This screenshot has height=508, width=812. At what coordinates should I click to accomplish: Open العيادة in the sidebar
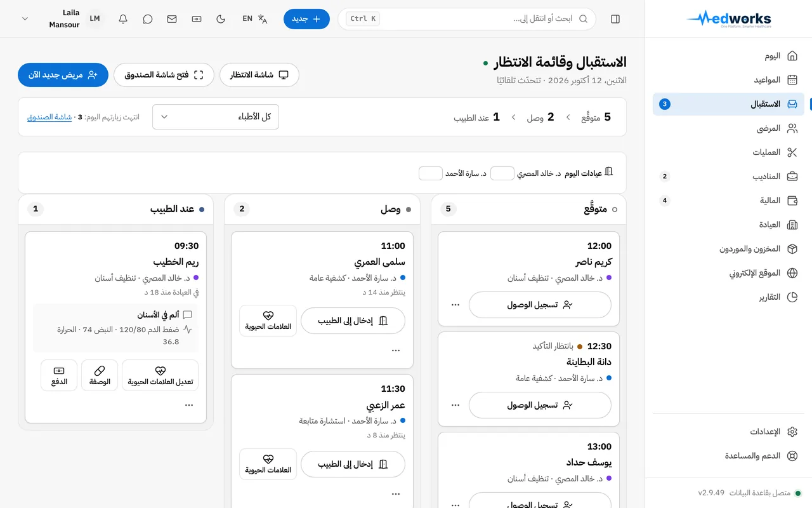pos(728,225)
